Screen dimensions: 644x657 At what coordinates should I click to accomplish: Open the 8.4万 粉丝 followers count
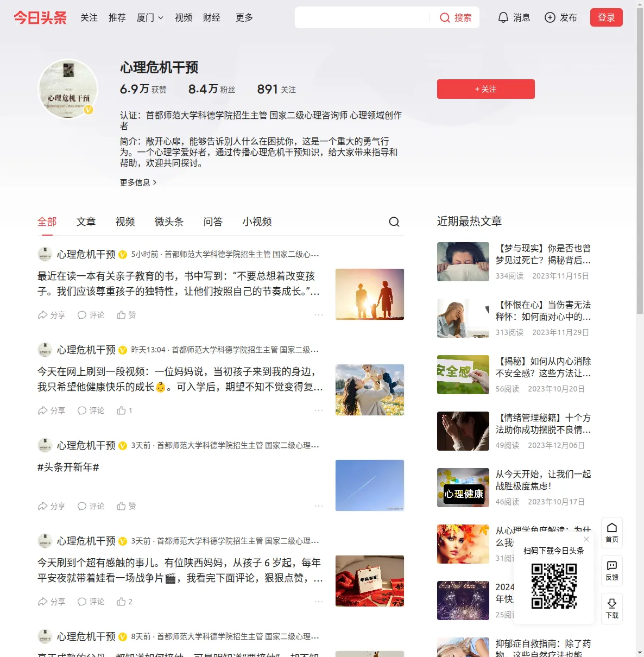tap(212, 89)
